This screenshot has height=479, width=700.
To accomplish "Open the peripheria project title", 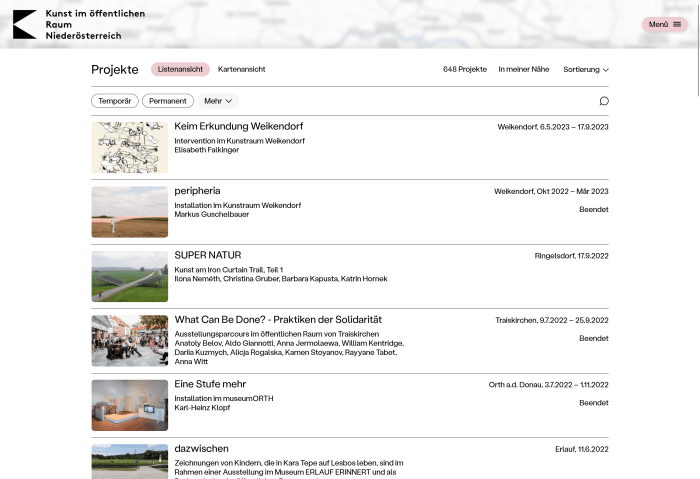I will tap(197, 191).
